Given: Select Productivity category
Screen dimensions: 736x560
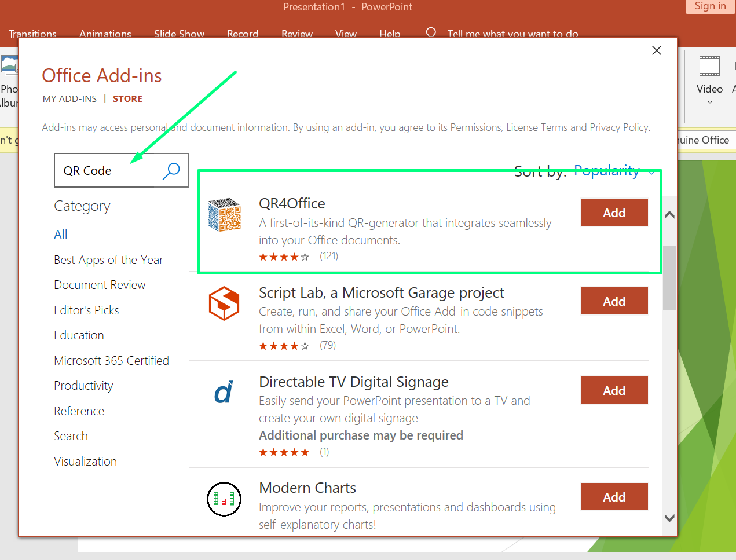Looking at the screenshot, I should [83, 386].
